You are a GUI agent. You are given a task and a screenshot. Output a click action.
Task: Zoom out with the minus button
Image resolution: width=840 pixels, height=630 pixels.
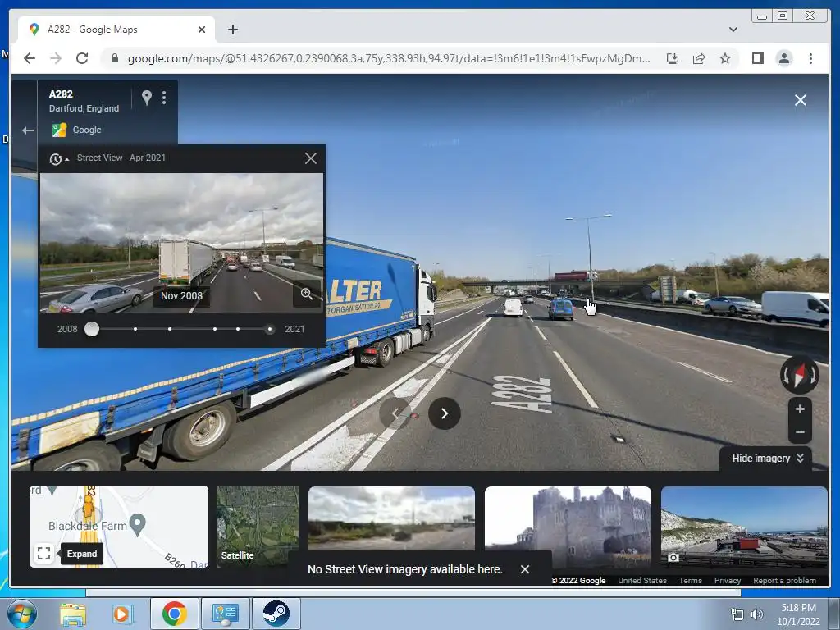800,431
